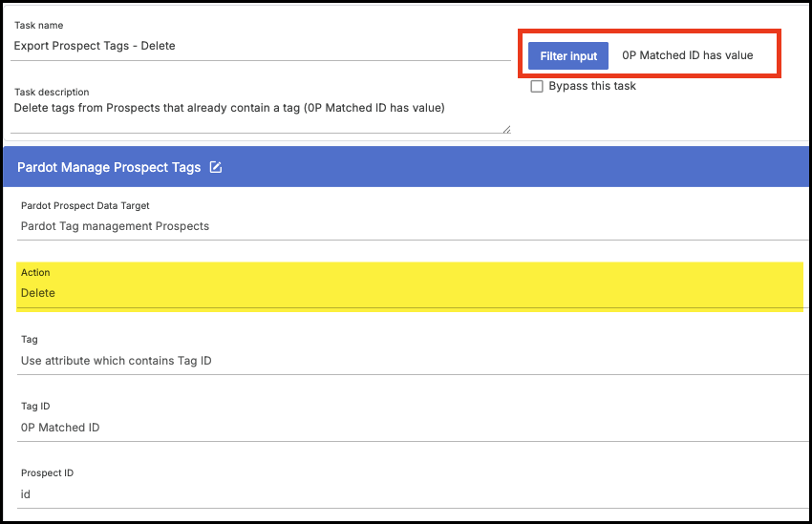Click the edit pencil icon beside Pardot Manage Prospect Tags
This screenshot has height=524, width=812.
(x=216, y=167)
